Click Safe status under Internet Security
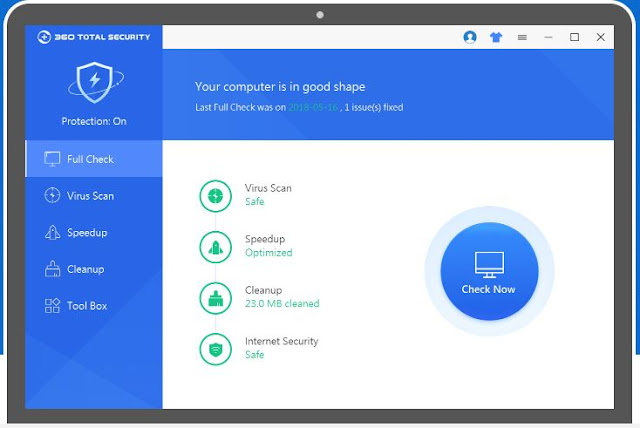This screenshot has width=640, height=428. [254, 355]
